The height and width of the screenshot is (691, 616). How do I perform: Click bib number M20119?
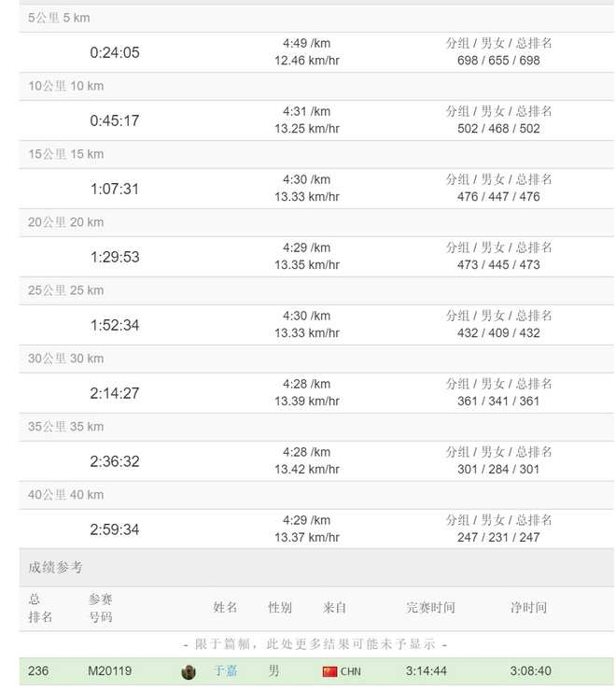point(110,670)
